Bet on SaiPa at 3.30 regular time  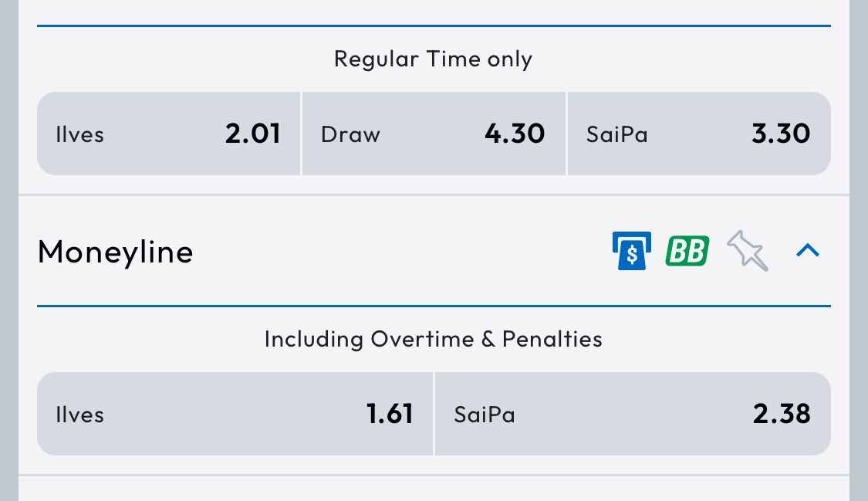[699, 134]
